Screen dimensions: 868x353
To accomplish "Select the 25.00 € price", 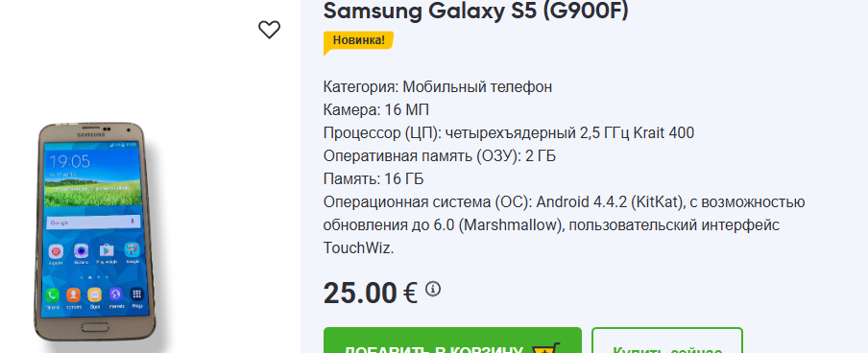I will [371, 293].
